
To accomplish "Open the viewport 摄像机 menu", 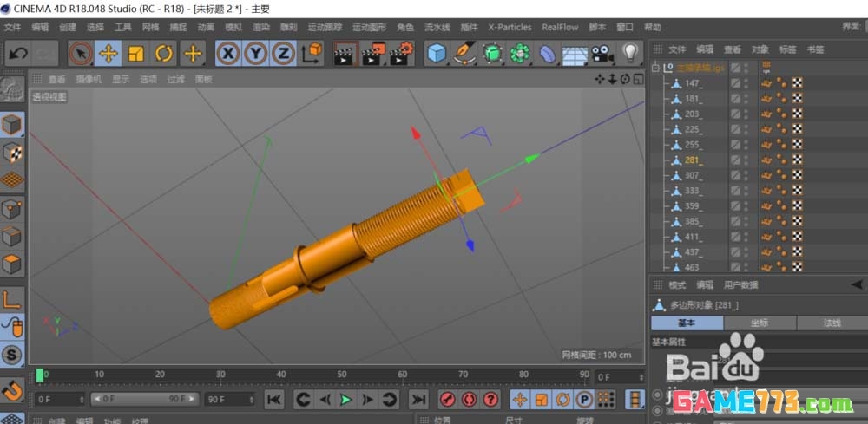I will [89, 79].
